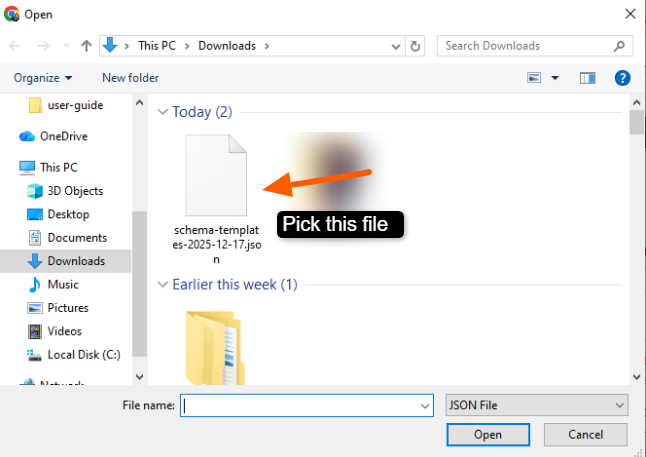The height and width of the screenshot is (457, 646).
Task: Select the schema-templates-2025-12-17.json file icon
Action: tap(216, 175)
